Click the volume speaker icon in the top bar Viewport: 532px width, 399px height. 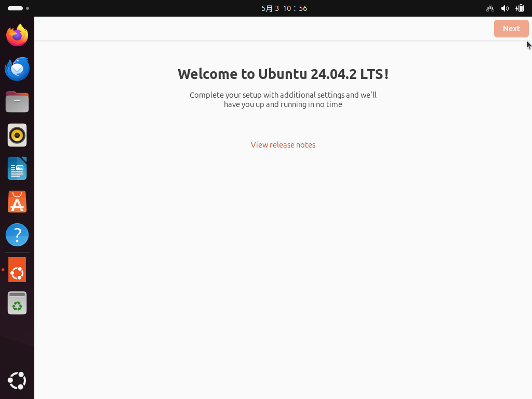coord(505,8)
